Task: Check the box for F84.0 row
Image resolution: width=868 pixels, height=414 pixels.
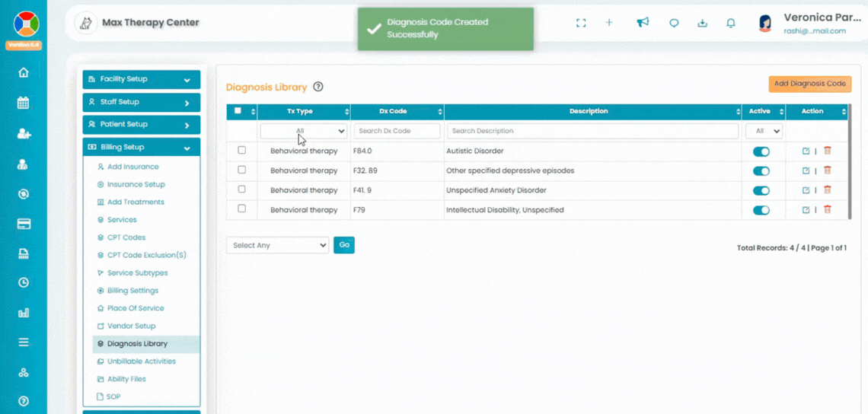Action: [x=241, y=150]
